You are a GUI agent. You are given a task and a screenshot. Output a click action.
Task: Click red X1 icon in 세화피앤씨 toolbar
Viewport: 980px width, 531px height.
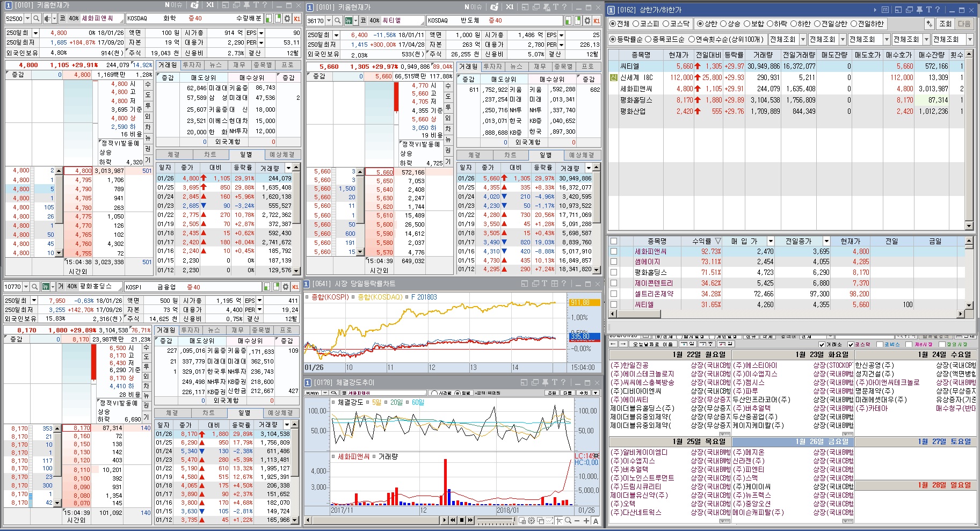tap(296, 18)
